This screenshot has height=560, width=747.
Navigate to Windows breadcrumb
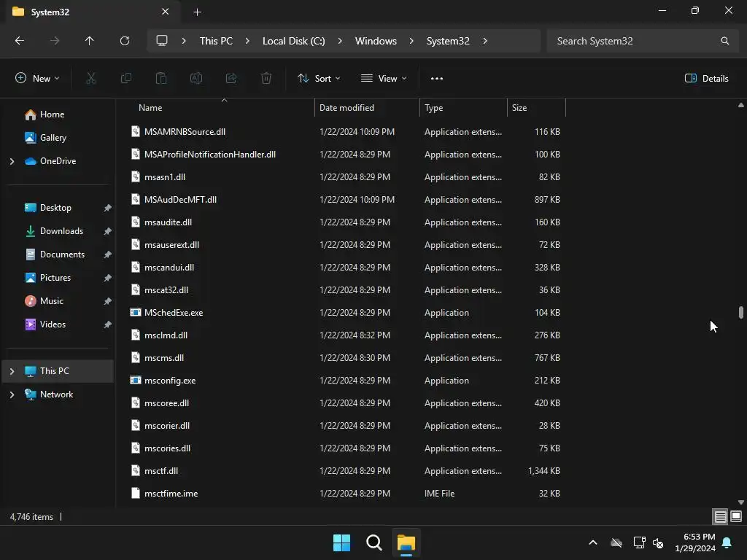coord(376,41)
